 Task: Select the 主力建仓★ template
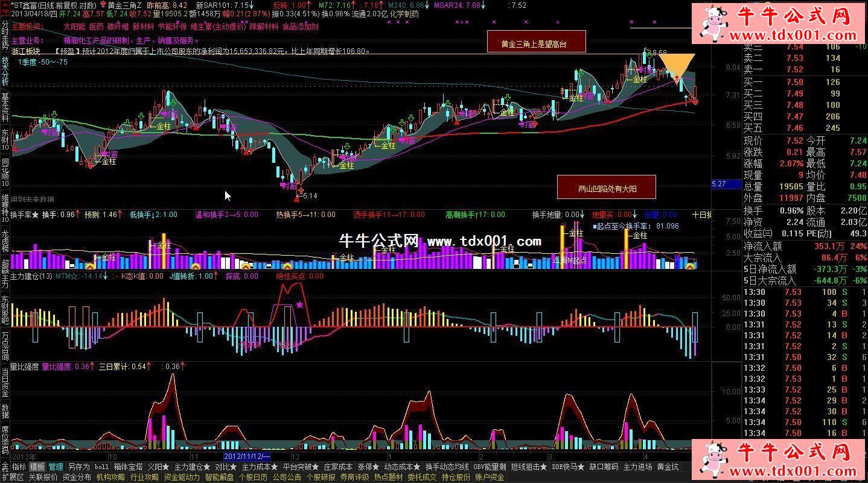click(192, 467)
